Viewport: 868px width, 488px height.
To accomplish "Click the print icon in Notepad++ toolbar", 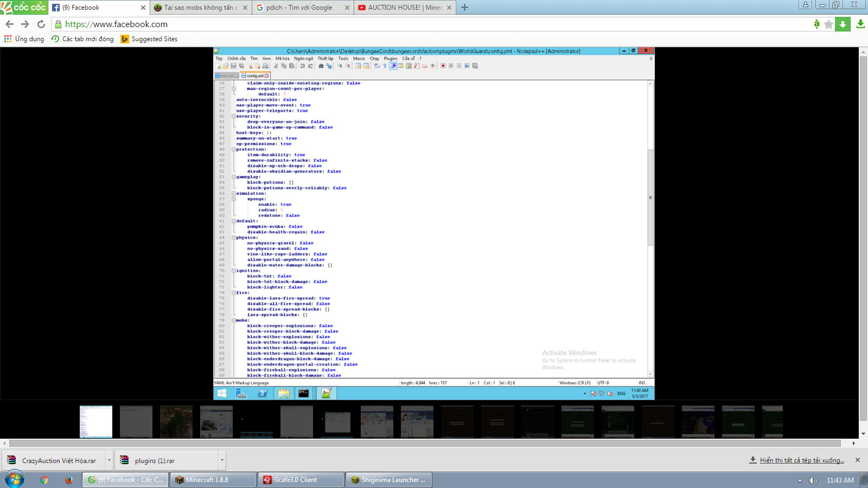I will 265,66.
